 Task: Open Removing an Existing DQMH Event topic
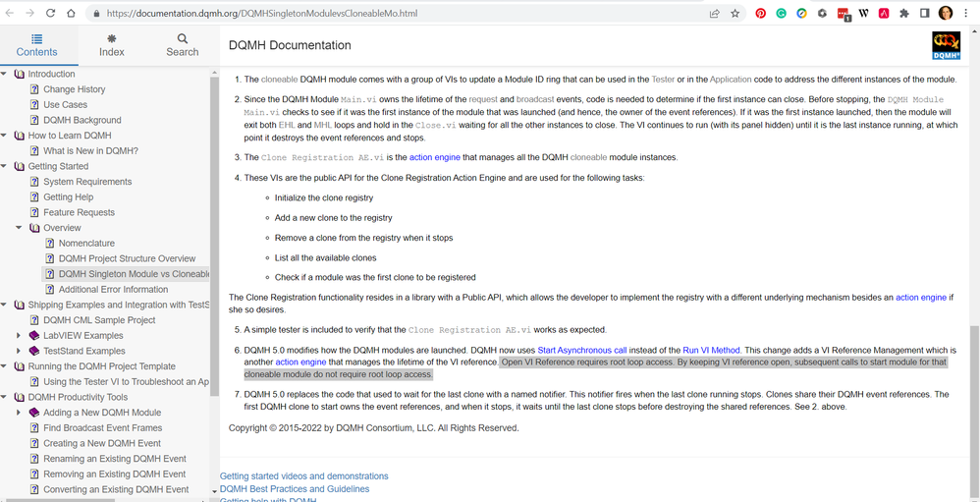pyautogui.click(x=114, y=474)
